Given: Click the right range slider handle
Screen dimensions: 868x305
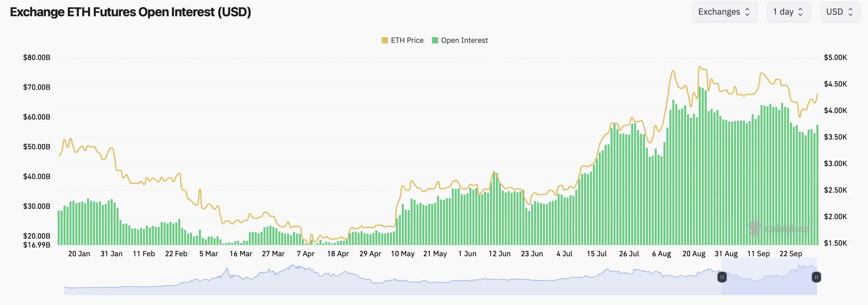Looking at the screenshot, I should click(816, 277).
